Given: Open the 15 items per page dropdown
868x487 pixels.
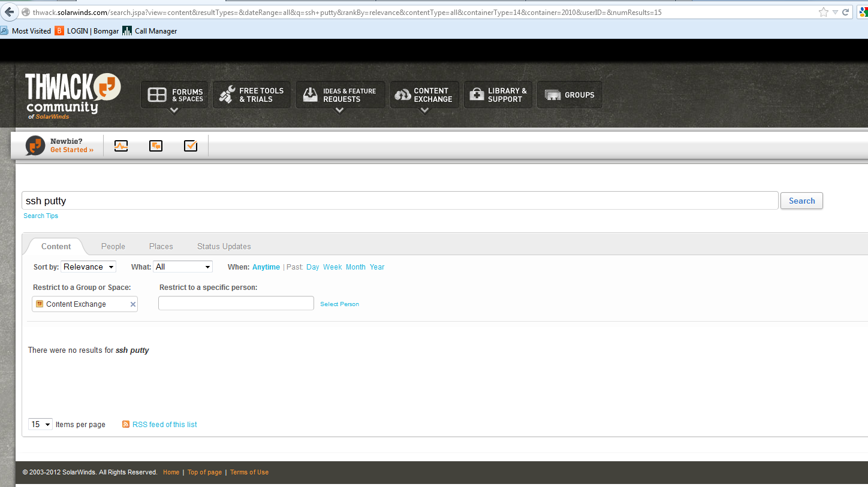Looking at the screenshot, I should click(x=40, y=424).
